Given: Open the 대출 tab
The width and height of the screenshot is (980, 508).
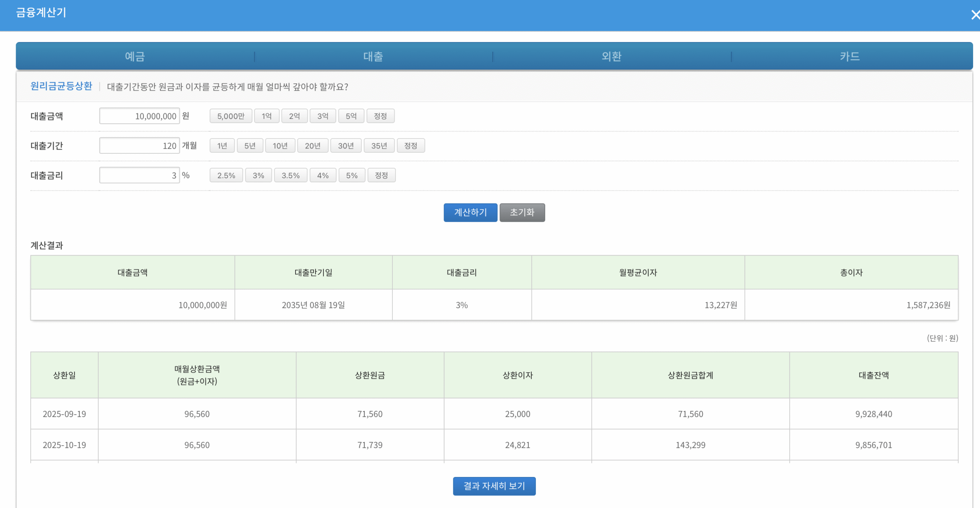Looking at the screenshot, I should tap(373, 57).
